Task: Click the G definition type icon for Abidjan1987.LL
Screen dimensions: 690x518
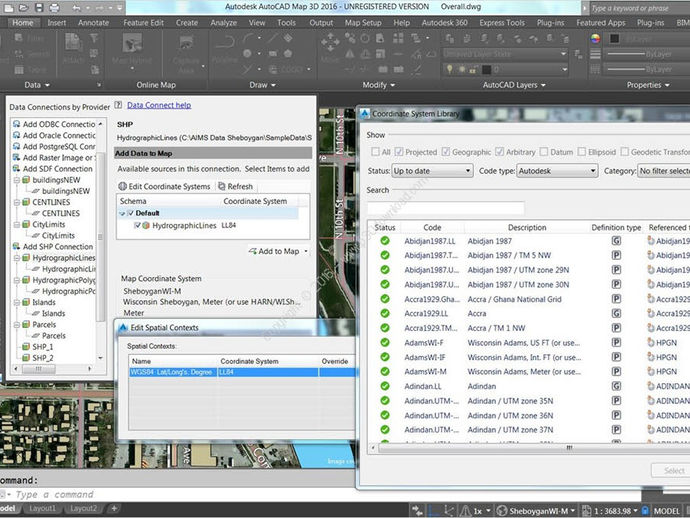Action: point(616,241)
